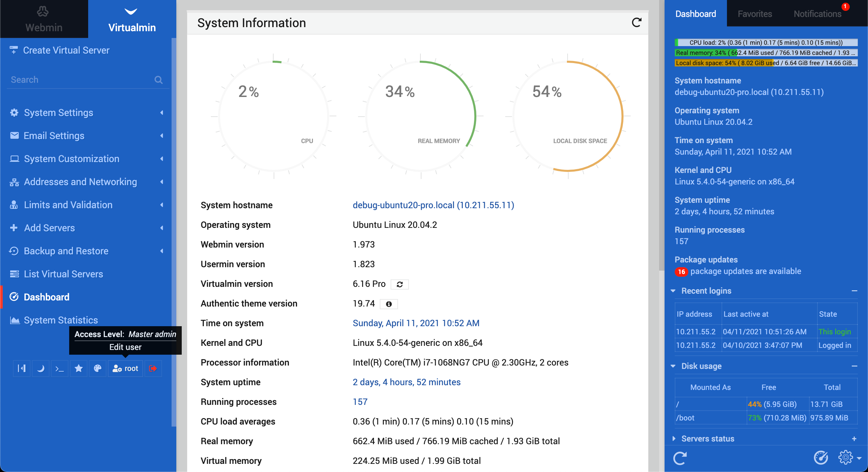The height and width of the screenshot is (472, 868).
Task: Toggle night mode with the moon icon
Action: click(41, 369)
